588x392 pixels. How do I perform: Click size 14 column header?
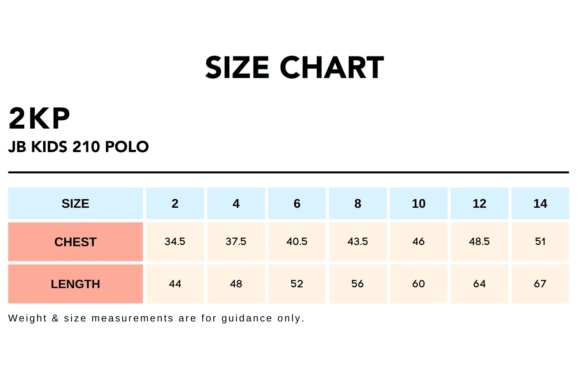point(540,203)
